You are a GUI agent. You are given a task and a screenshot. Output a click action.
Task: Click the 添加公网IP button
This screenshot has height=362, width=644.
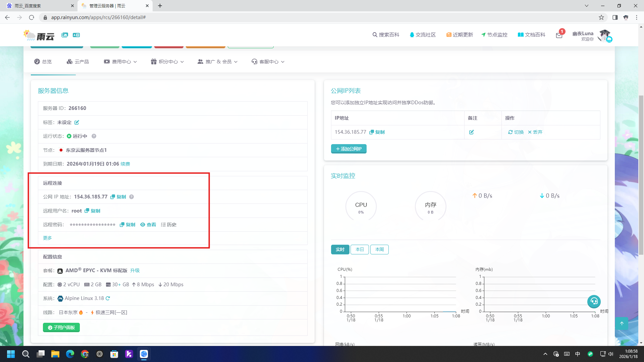point(348,149)
